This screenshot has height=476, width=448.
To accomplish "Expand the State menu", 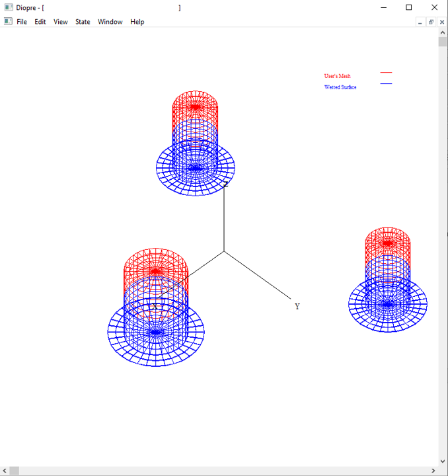I will (x=83, y=22).
